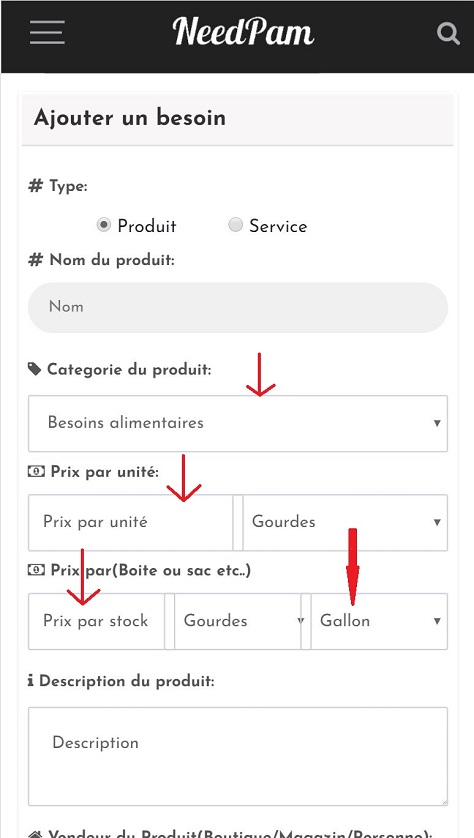474x838 pixels.
Task: Click the Ajouter un besoin heading
Action: (x=129, y=118)
